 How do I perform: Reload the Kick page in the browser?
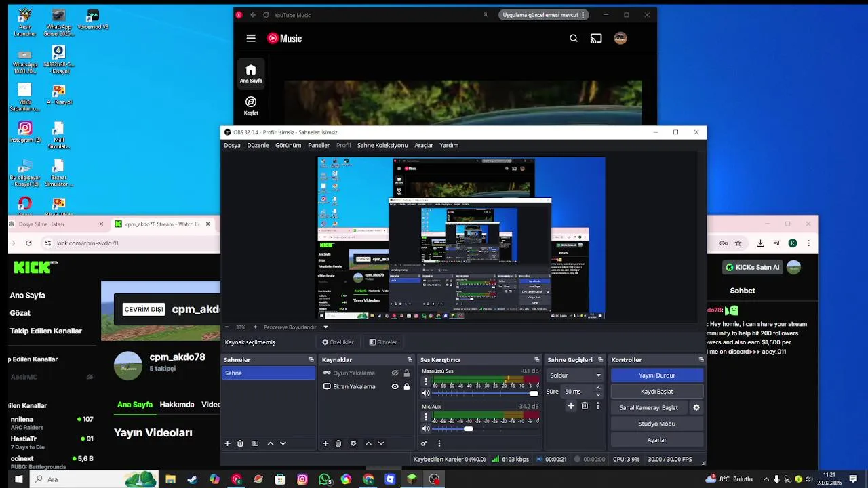(x=28, y=243)
